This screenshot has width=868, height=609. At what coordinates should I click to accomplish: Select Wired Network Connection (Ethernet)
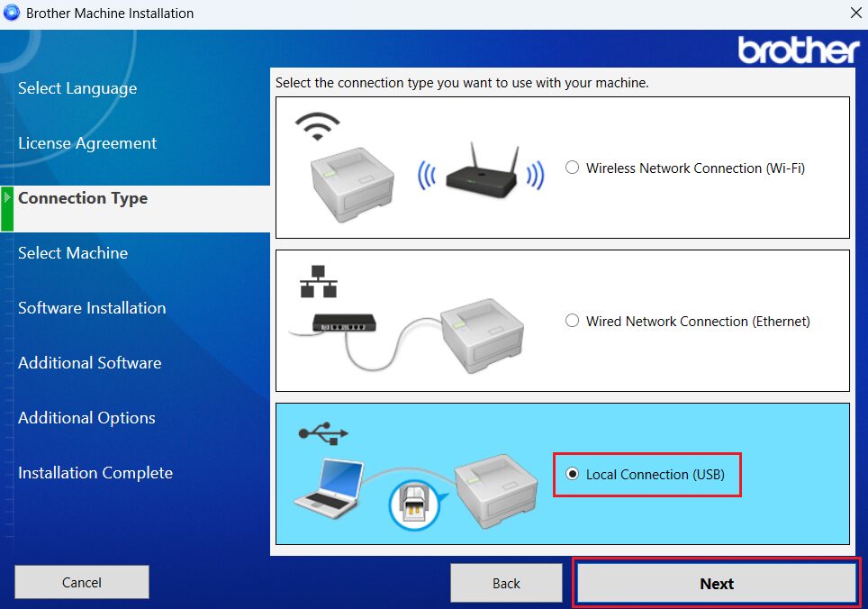click(571, 321)
